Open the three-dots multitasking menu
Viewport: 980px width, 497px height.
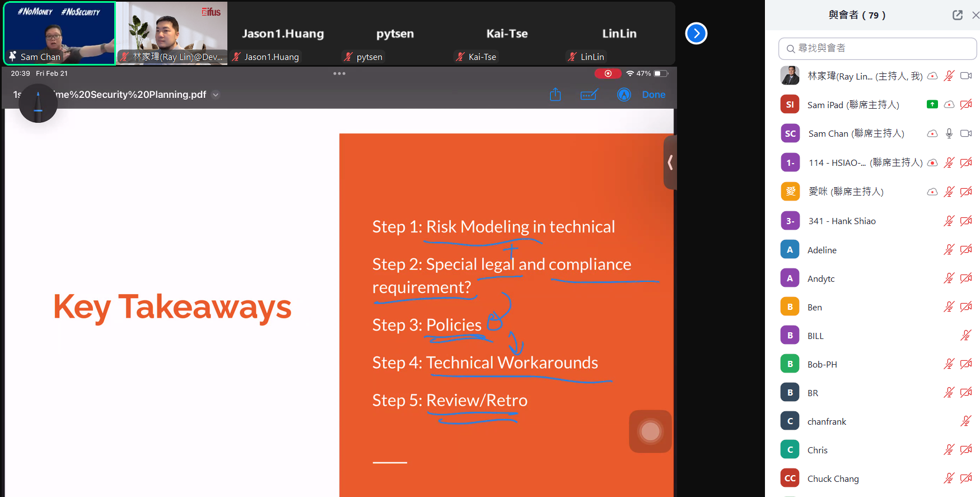[x=339, y=73]
